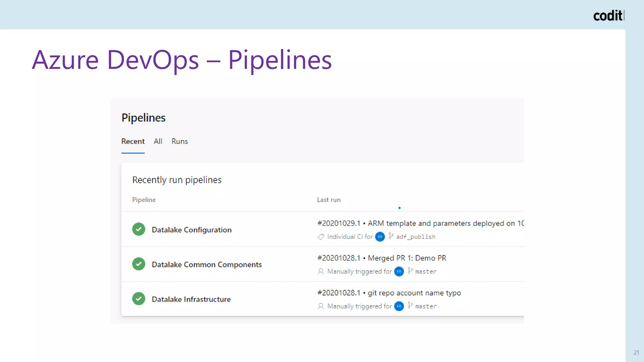Click user avatar in Datalake Infrastructure row
Screen dimensions: 644x362
click(399, 306)
